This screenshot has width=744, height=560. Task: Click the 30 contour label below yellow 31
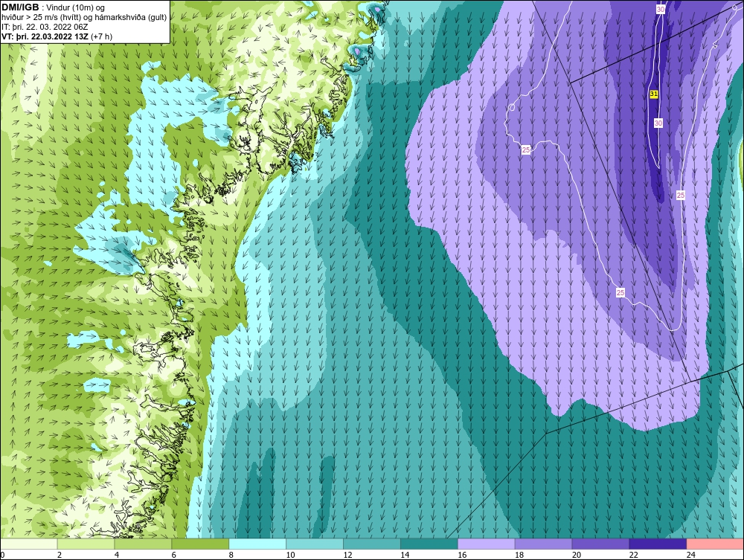click(658, 123)
